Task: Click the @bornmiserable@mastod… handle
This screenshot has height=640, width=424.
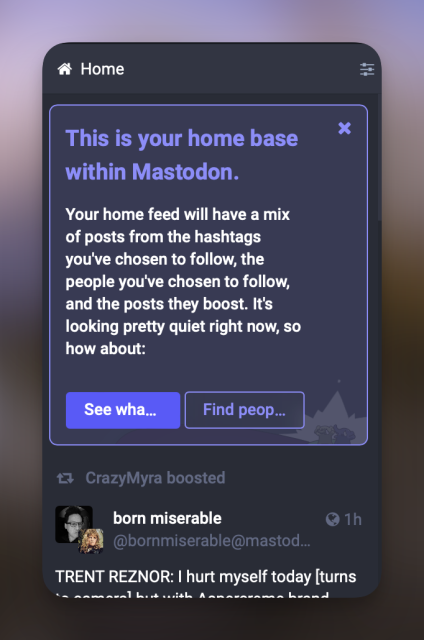Action: tap(211, 541)
